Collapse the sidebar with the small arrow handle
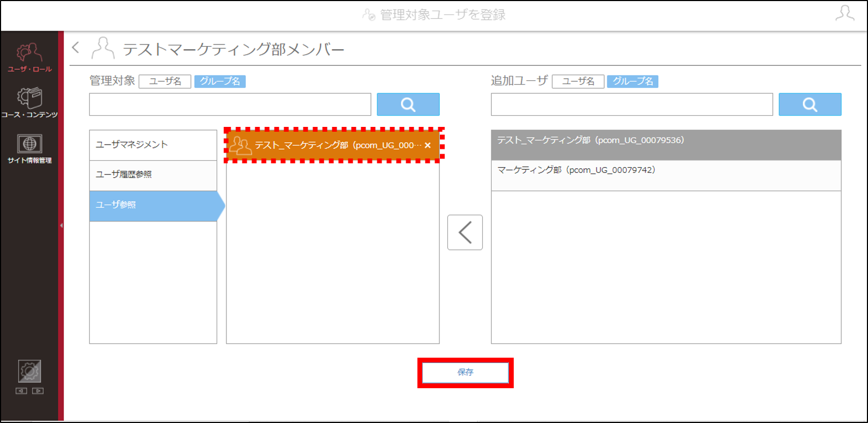 pos(61,225)
